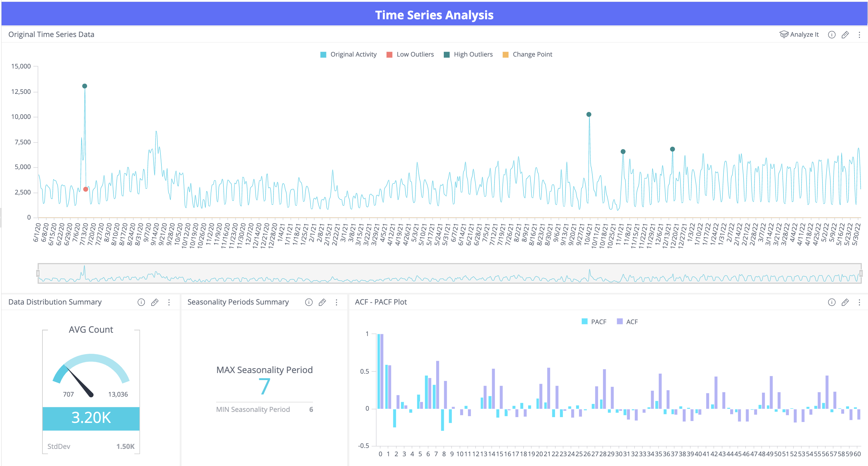Screen dimensions: 868x466
Task: Toggle Original Activity series in legend
Action: tap(348, 55)
